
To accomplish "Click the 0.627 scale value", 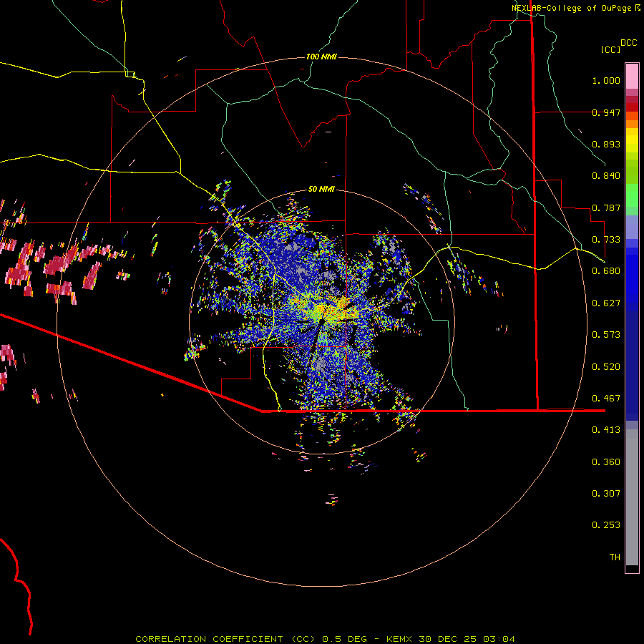I will 606,303.
